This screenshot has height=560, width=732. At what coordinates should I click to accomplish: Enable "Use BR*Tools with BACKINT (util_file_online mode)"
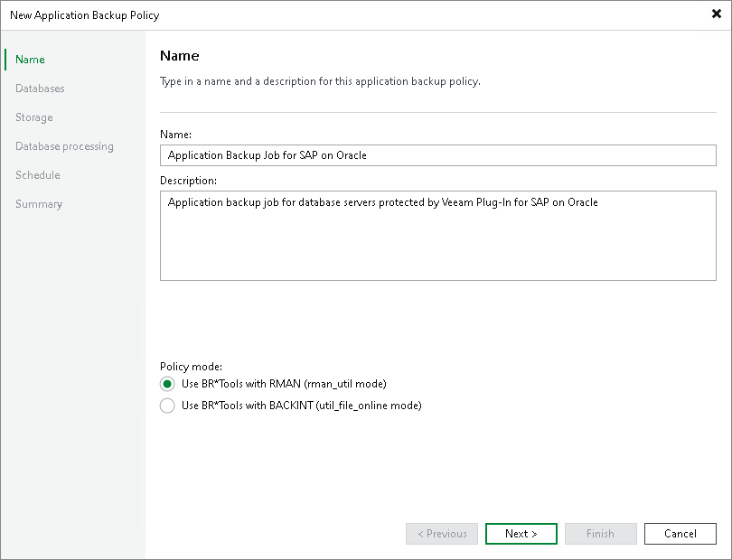tap(168, 405)
